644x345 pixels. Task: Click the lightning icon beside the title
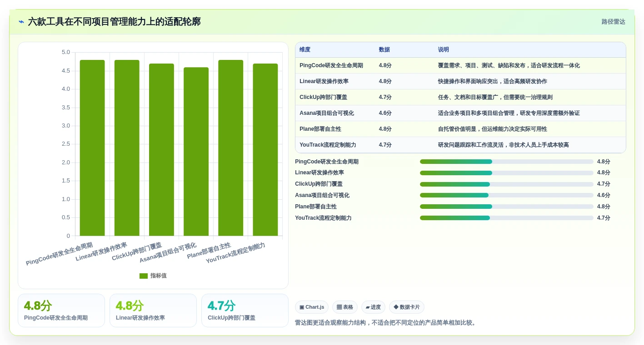pyautogui.click(x=21, y=22)
